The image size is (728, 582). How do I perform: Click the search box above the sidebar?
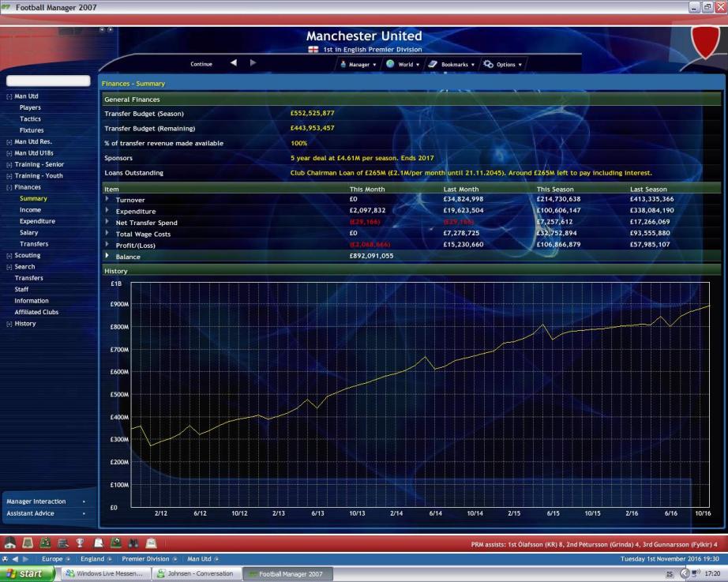[x=48, y=81]
